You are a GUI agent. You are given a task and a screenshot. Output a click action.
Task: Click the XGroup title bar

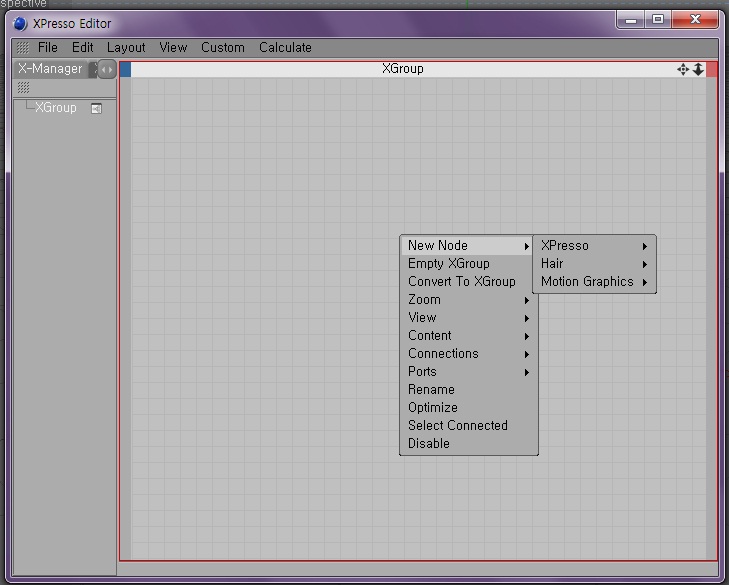(403, 69)
